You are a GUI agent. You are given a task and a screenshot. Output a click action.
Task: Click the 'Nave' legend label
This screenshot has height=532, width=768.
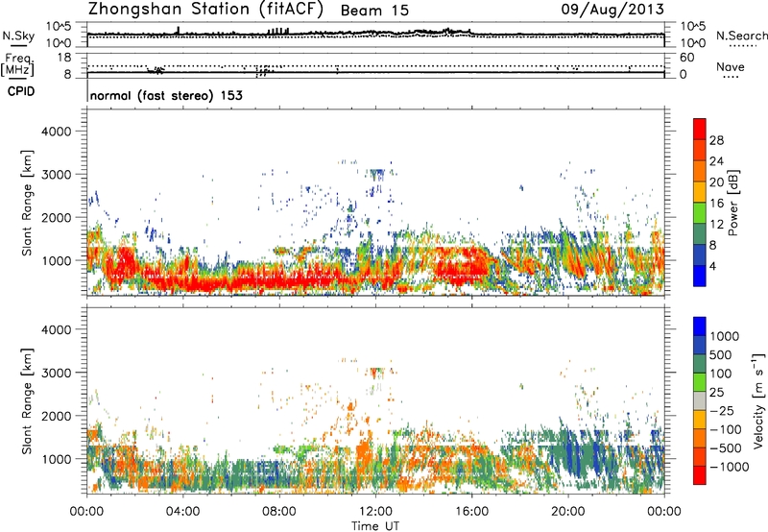731,66
